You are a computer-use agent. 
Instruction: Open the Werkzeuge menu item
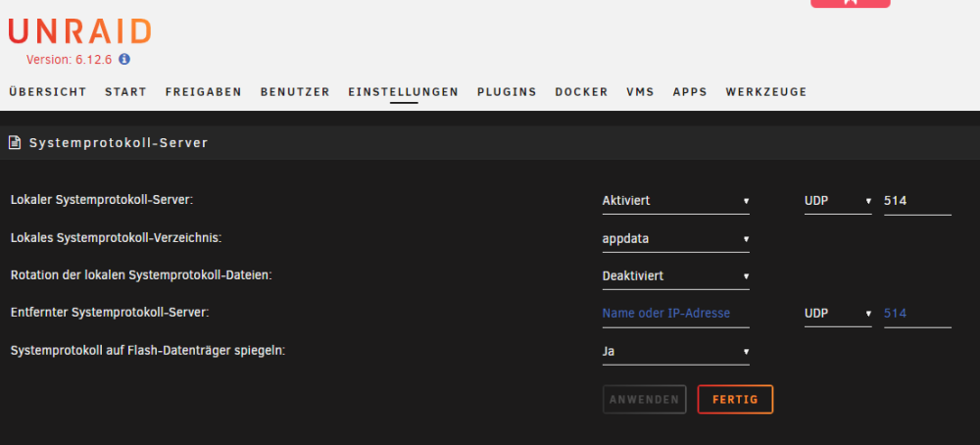point(766,92)
